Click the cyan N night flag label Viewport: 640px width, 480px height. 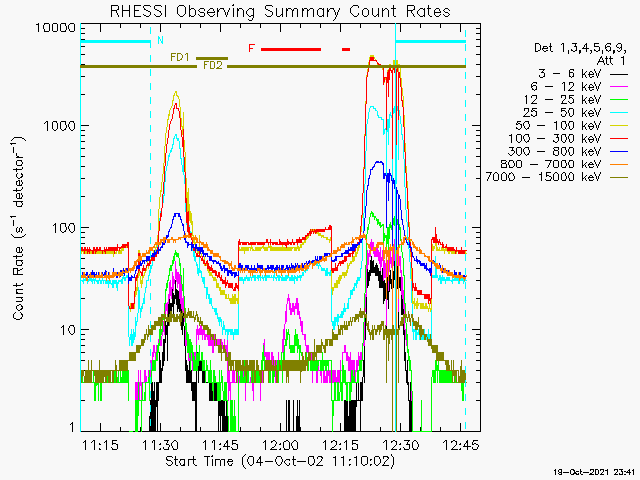[x=160, y=40]
